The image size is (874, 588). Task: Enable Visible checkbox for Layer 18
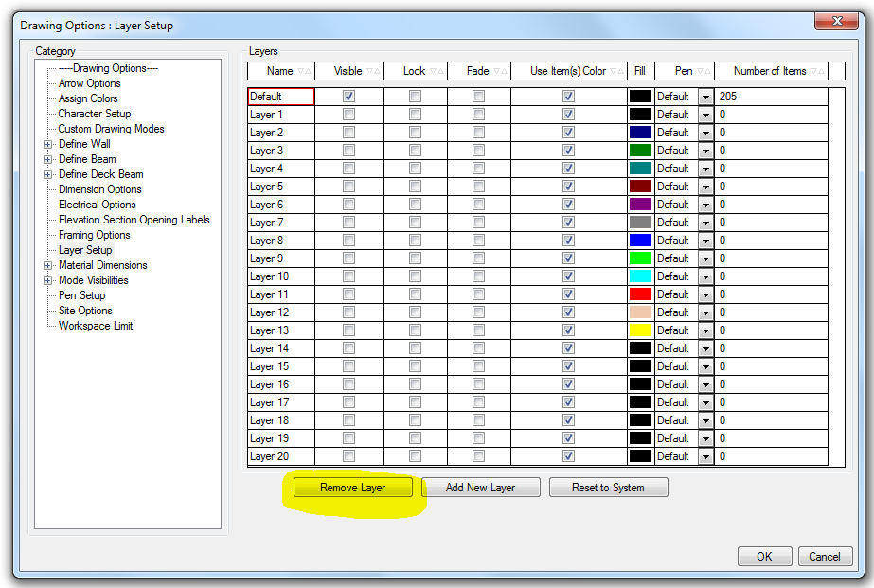348,420
